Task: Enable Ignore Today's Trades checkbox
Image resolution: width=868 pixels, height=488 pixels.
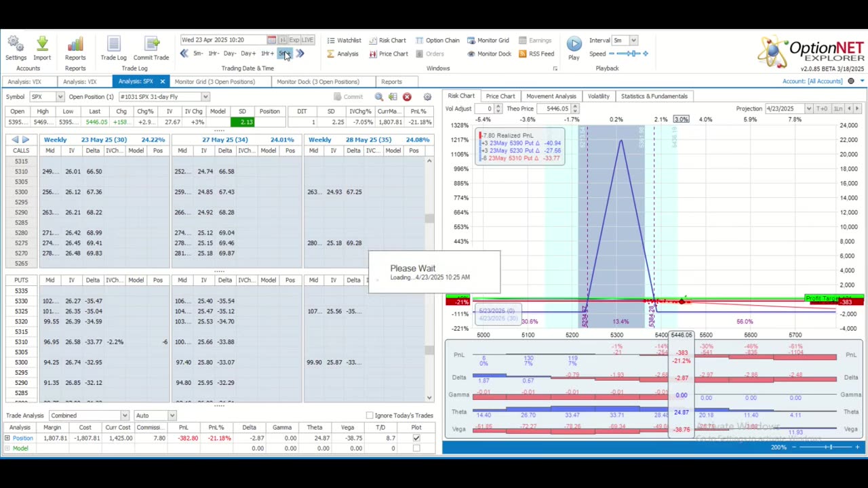Action: pos(370,415)
